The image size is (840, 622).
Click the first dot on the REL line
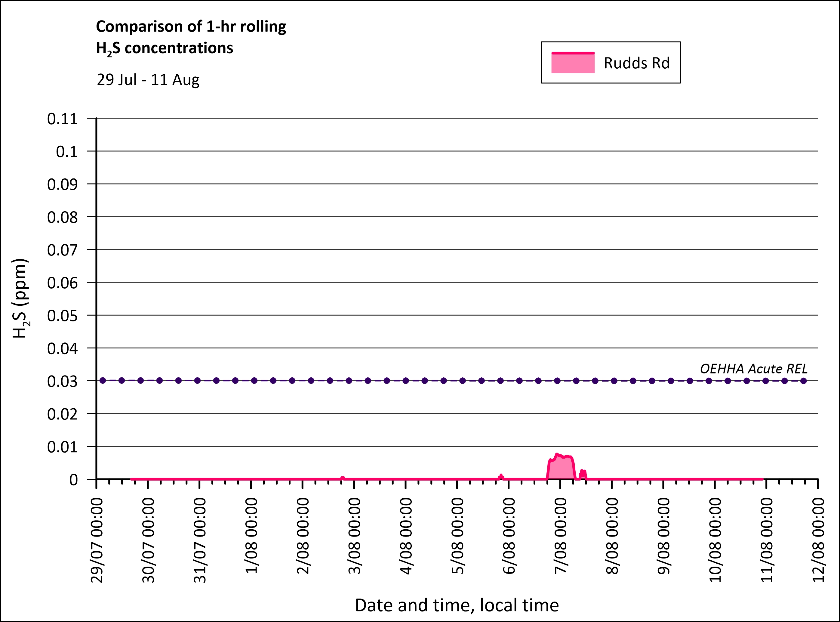pos(103,381)
